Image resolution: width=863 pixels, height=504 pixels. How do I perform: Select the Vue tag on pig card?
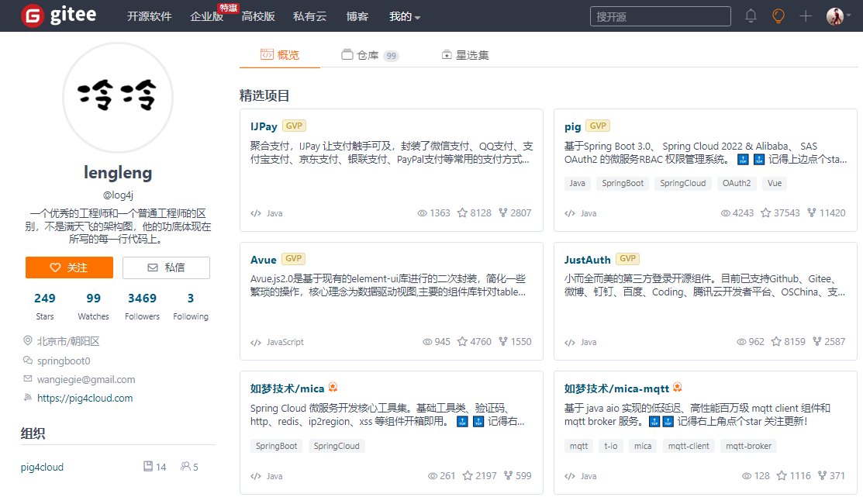point(775,183)
